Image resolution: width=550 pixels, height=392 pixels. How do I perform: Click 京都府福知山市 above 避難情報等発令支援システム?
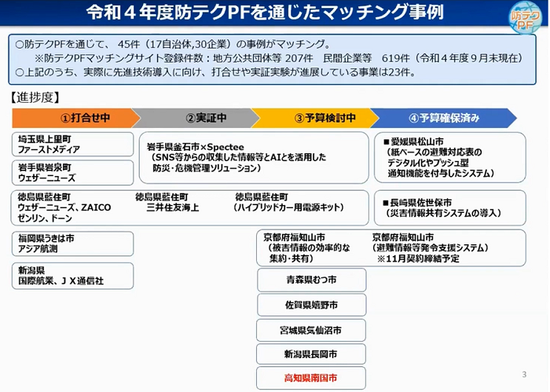click(402, 237)
